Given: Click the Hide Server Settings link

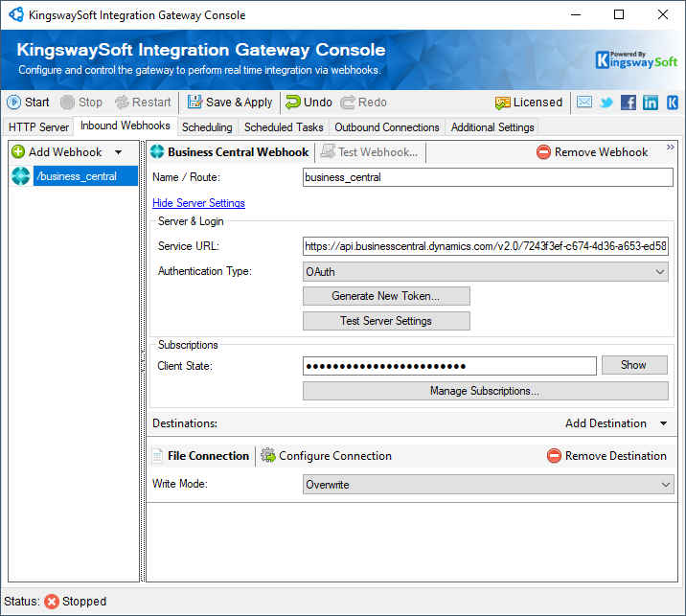Looking at the screenshot, I should click(198, 203).
